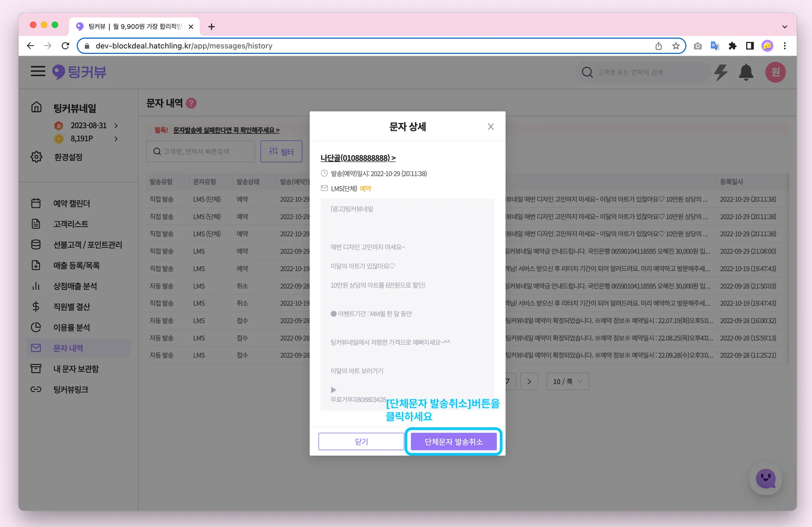
Task: Open the notification bell
Action: click(x=746, y=72)
